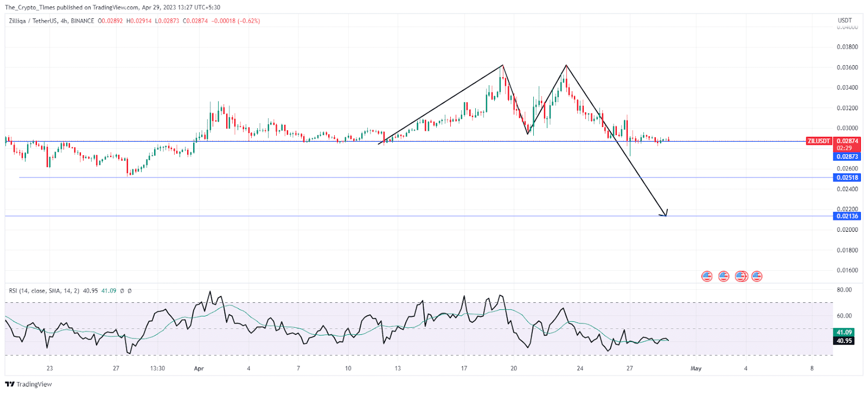This screenshot has width=868, height=393.
Task: Click the 0.03200 price axis label
Action: pos(847,109)
